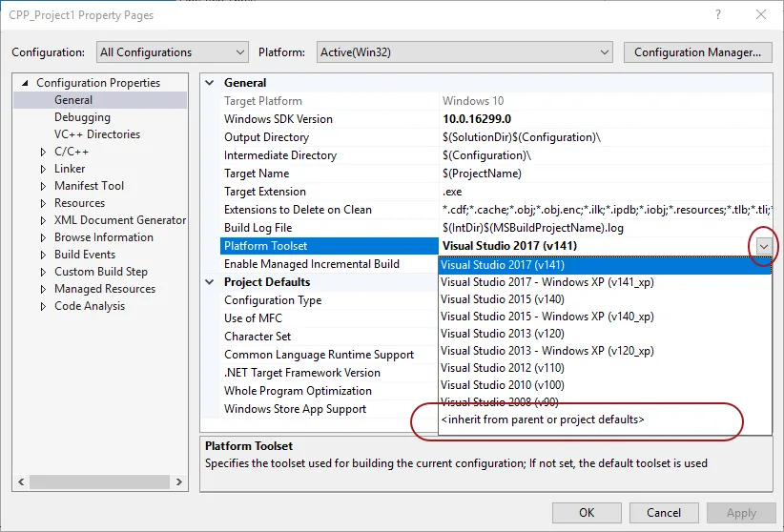The image size is (784, 532).
Task: Expand the Custom Build Step node
Action: pyautogui.click(x=44, y=272)
